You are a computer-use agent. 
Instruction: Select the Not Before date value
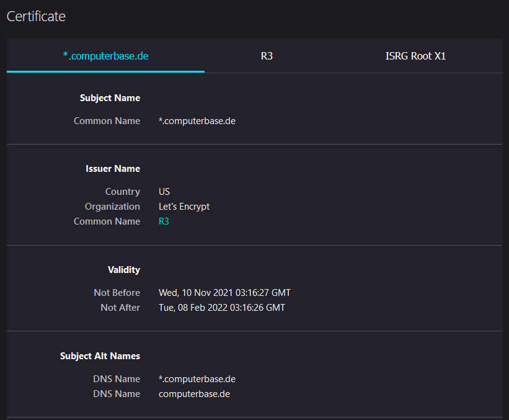click(x=224, y=293)
